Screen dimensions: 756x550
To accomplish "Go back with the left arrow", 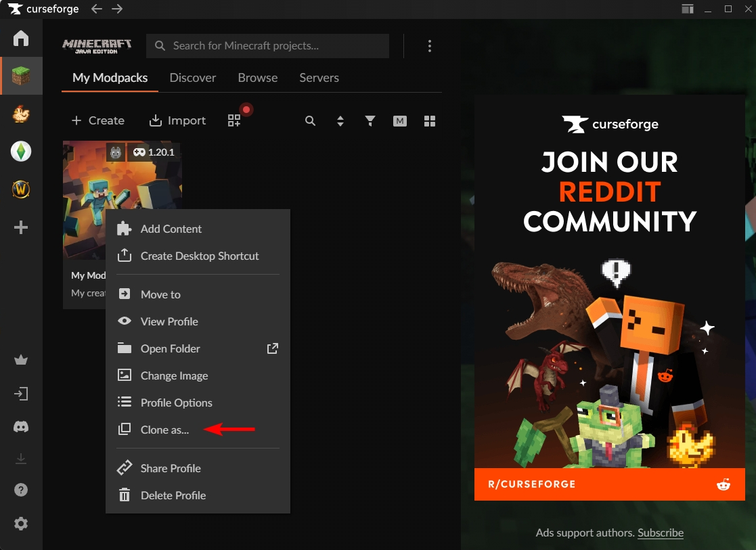I will pos(96,9).
